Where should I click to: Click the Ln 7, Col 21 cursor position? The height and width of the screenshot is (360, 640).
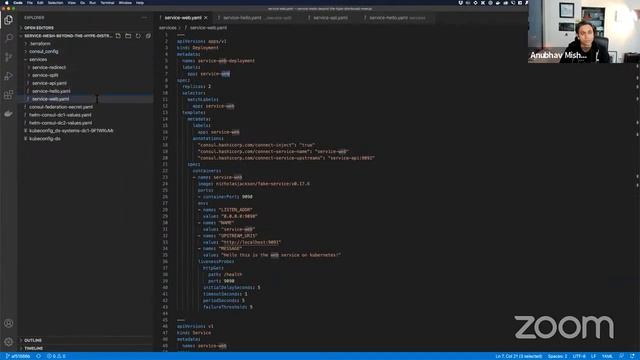[x=518, y=356]
